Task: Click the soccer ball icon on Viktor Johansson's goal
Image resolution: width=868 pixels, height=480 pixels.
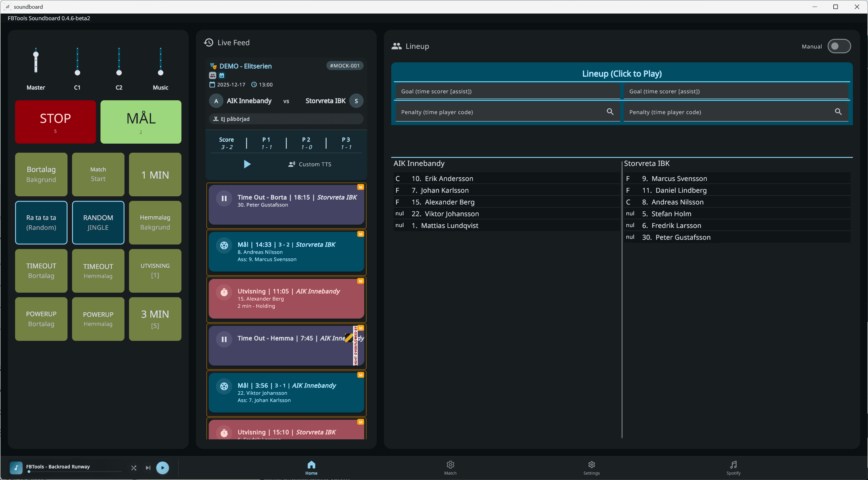Action: click(224, 386)
